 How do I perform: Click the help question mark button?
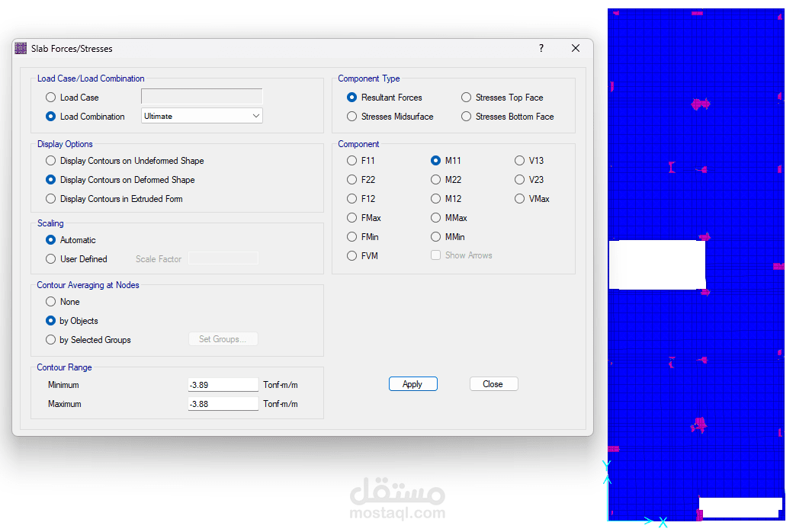[541, 48]
